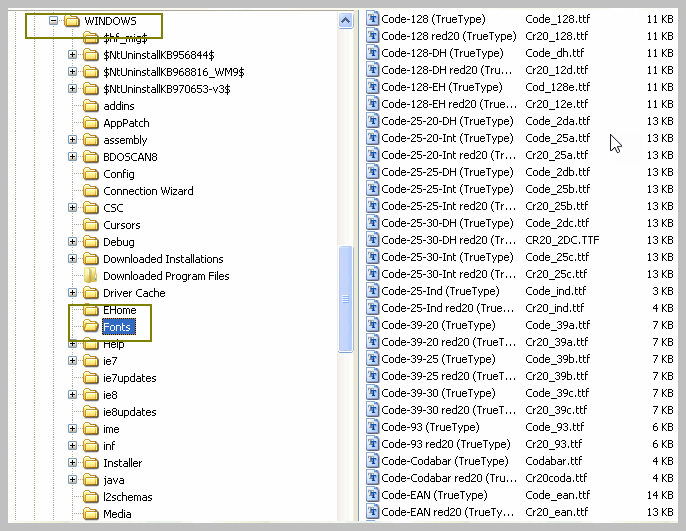Select the Code-93 (TrueType) font icon
Screen dimensions: 686x531
point(373,427)
